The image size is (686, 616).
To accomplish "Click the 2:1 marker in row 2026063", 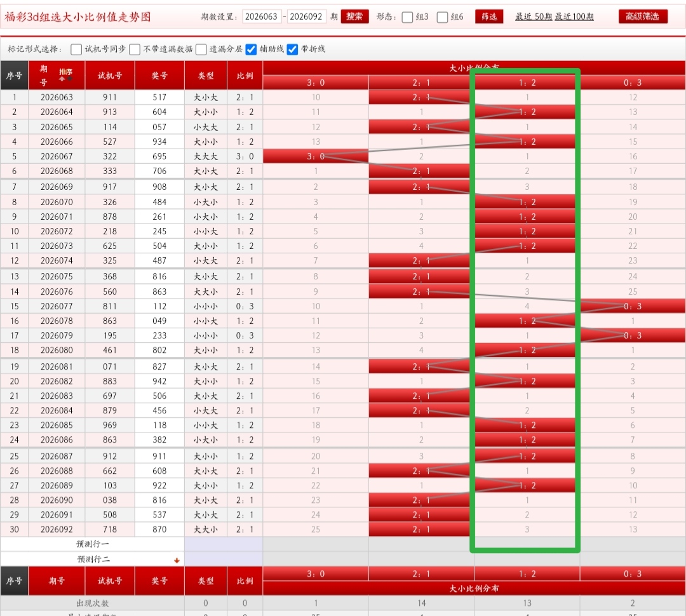I will click(x=420, y=97).
